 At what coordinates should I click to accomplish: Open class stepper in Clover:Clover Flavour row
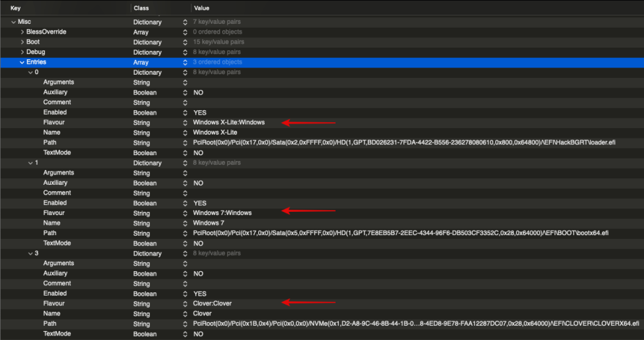pyautogui.click(x=185, y=304)
